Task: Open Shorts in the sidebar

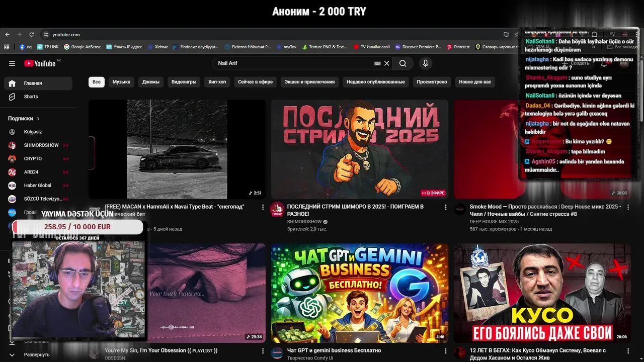Action: pos(38,97)
